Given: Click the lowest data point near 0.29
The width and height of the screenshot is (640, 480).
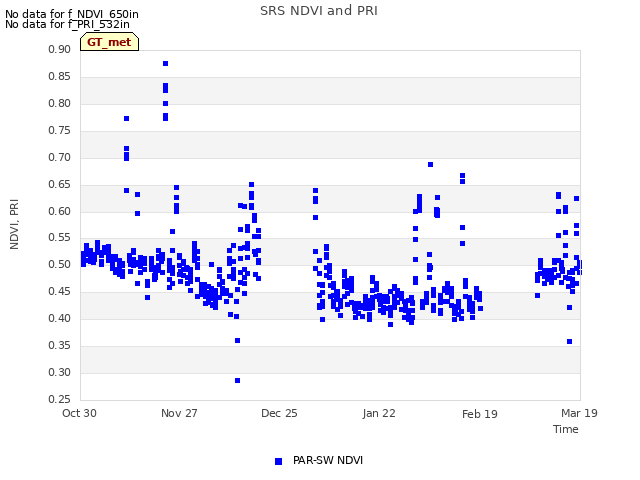Looking at the screenshot, I should tap(238, 380).
